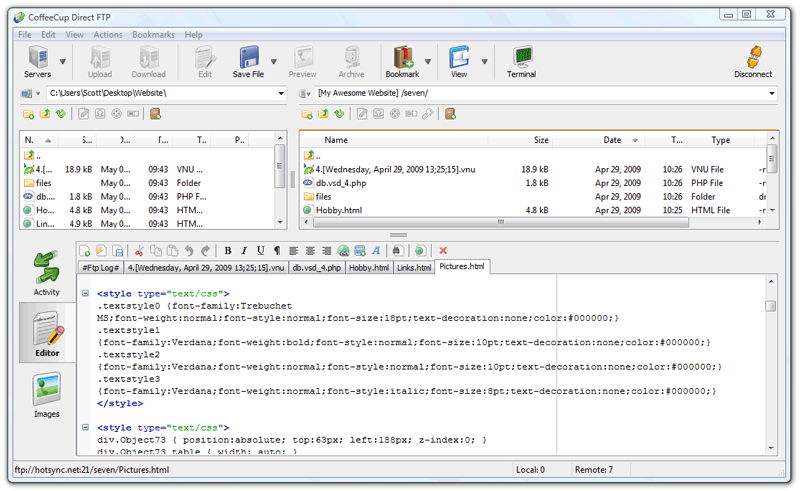
Task: Switch to the Activity panel
Action: 46,274
